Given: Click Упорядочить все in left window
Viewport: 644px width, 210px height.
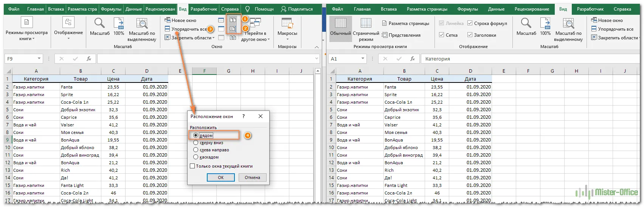Looking at the screenshot, I should (186, 29).
